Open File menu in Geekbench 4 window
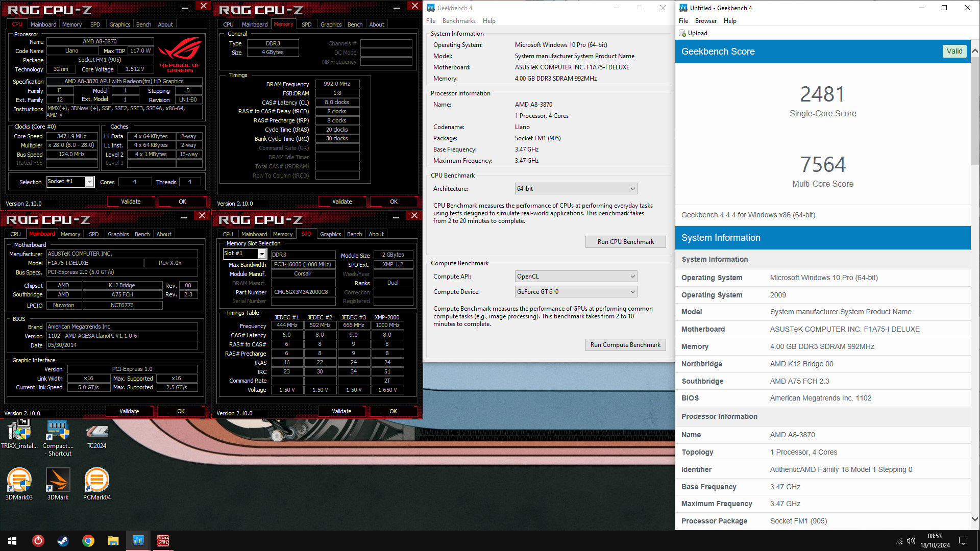Screen dimensions: 980x551 (431, 21)
